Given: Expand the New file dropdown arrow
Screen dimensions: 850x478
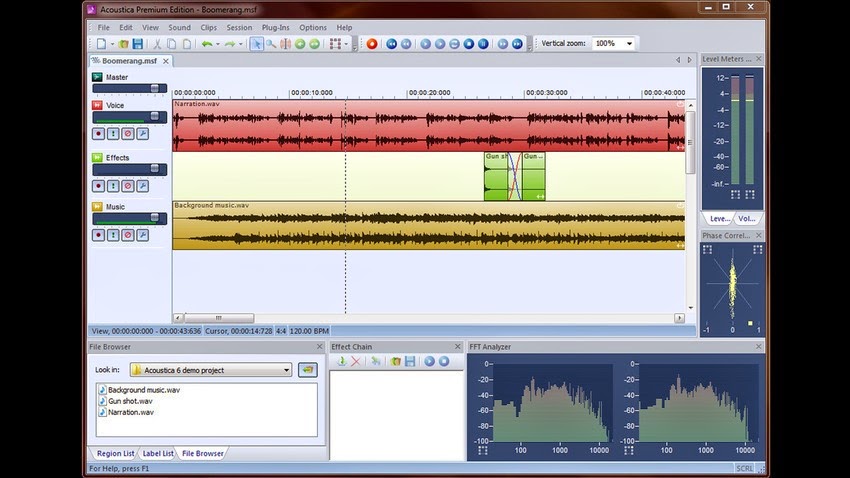Looking at the screenshot, I should pyautogui.click(x=112, y=44).
